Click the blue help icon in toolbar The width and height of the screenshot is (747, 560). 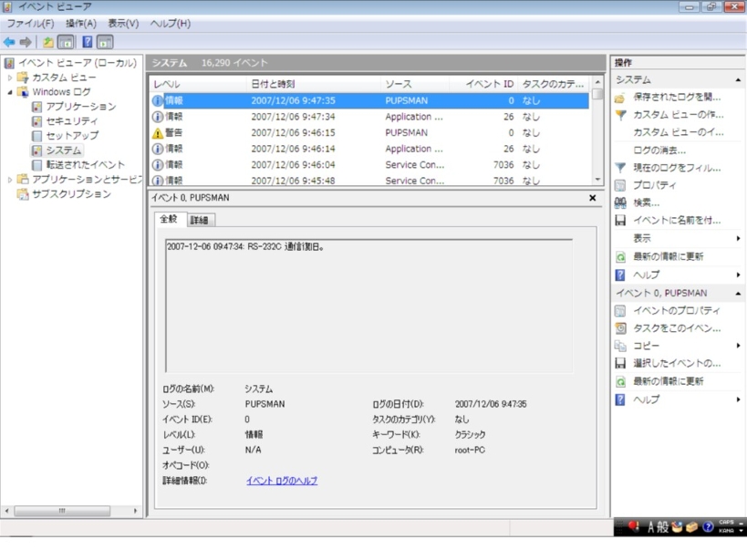click(88, 42)
